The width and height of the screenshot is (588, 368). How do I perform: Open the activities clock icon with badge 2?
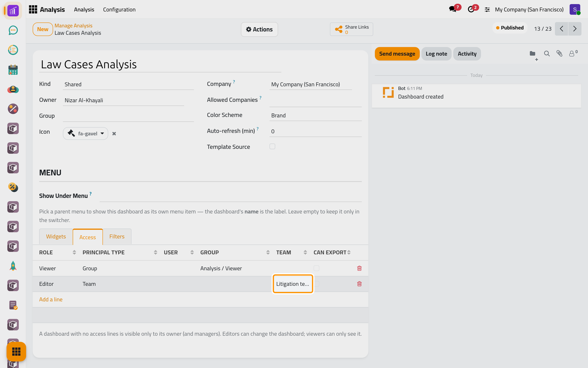point(472,9)
